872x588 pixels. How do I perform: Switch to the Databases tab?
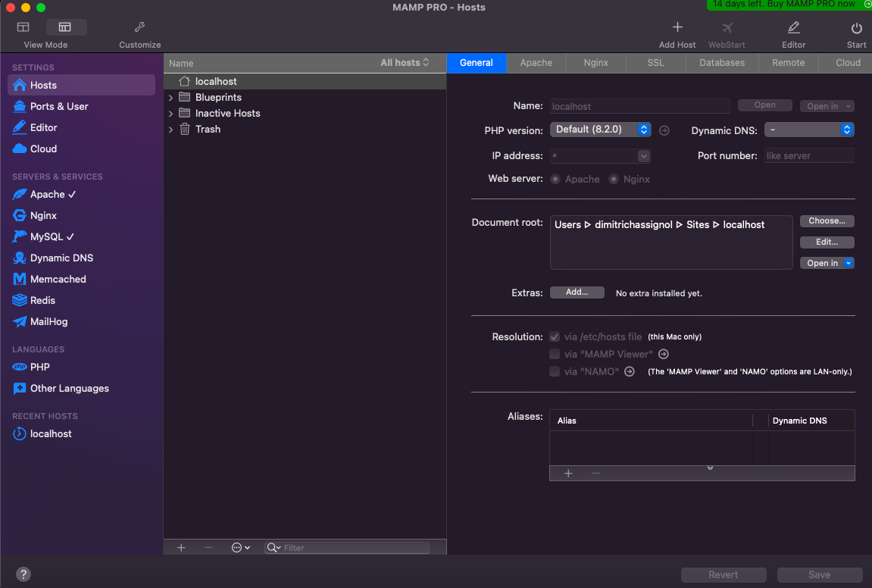point(722,63)
